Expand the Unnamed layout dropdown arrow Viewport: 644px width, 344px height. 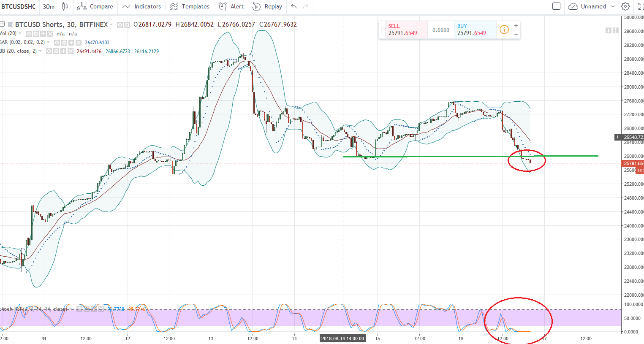coord(613,6)
